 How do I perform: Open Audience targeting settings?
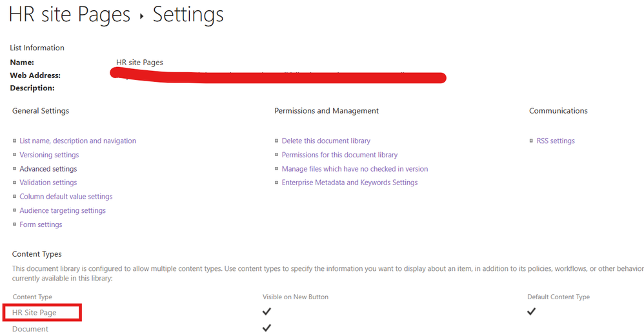[63, 211]
